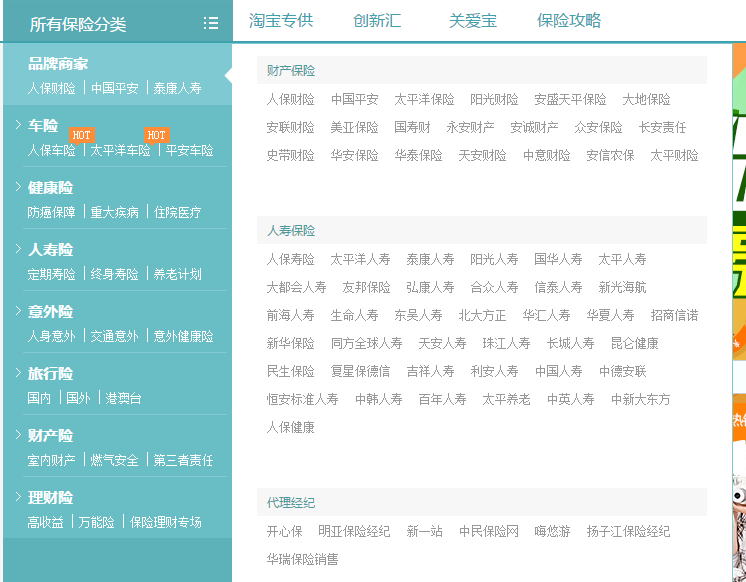
Task: Switch to the 保险攻略 tab
Action: (x=569, y=20)
